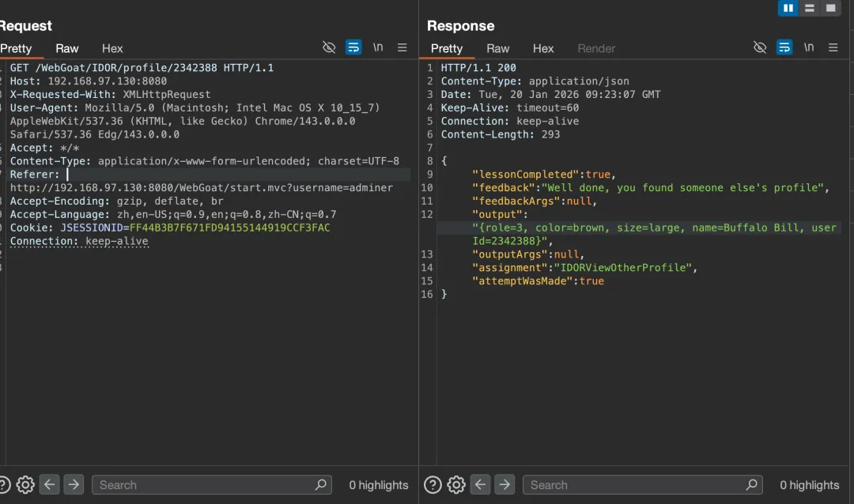Screen dimensions: 854x504
Task: Select Response Raw tab
Action: [x=498, y=48]
